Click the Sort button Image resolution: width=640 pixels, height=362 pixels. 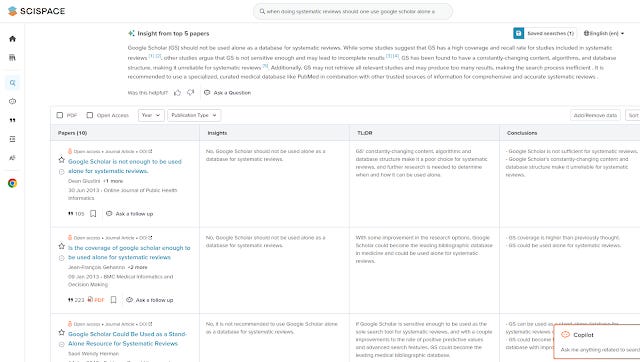tap(633, 115)
